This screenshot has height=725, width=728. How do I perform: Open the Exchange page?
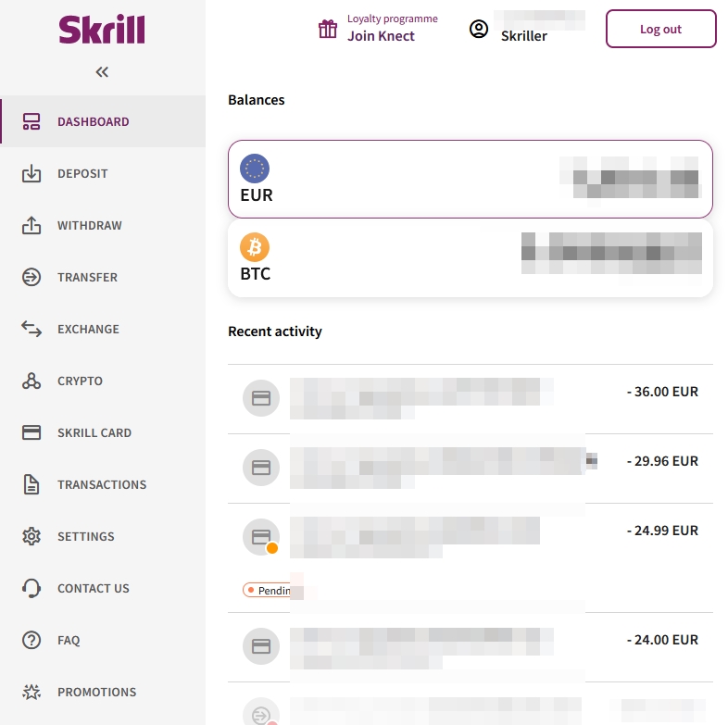click(88, 329)
